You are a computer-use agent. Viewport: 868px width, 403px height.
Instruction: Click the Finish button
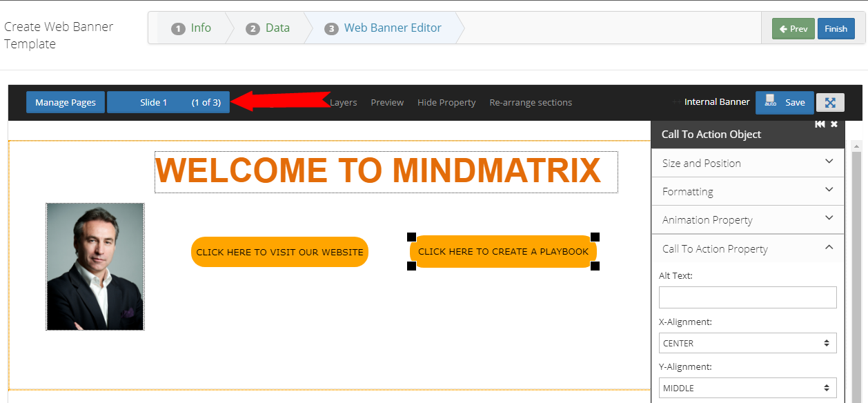[x=836, y=29]
